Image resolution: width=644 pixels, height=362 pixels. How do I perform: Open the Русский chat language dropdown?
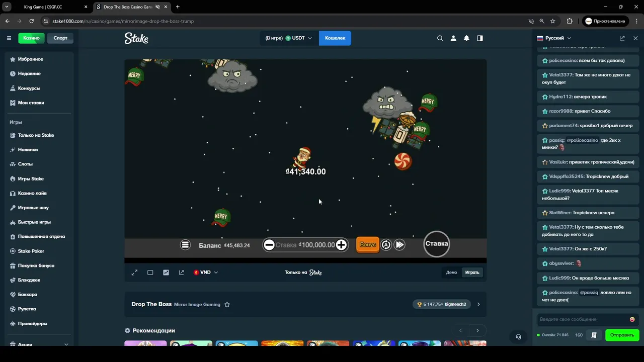pyautogui.click(x=554, y=38)
